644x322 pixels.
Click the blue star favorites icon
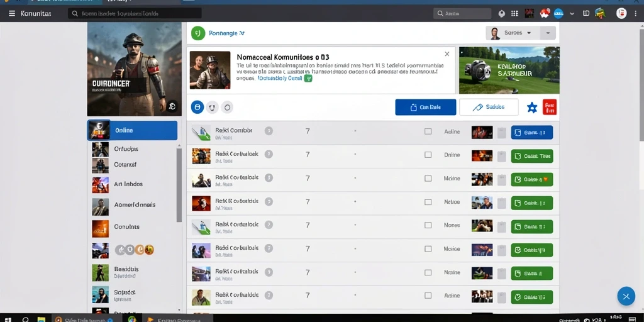tap(532, 107)
